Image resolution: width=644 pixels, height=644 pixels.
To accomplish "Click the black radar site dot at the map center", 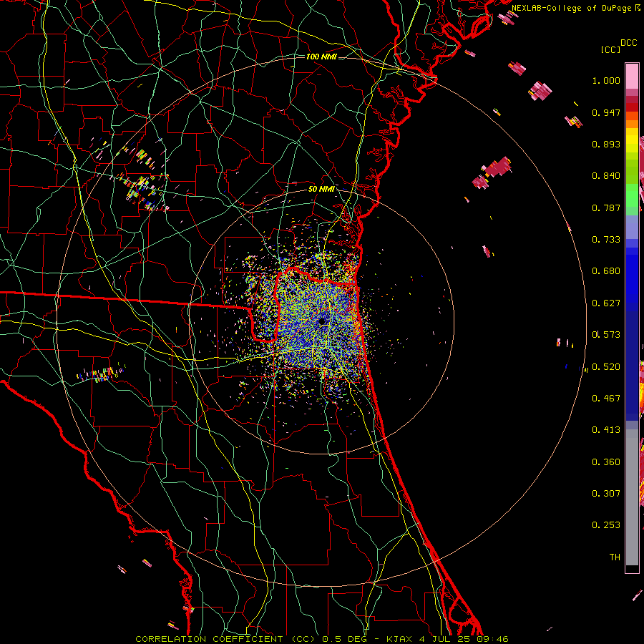I will click(x=323, y=321).
